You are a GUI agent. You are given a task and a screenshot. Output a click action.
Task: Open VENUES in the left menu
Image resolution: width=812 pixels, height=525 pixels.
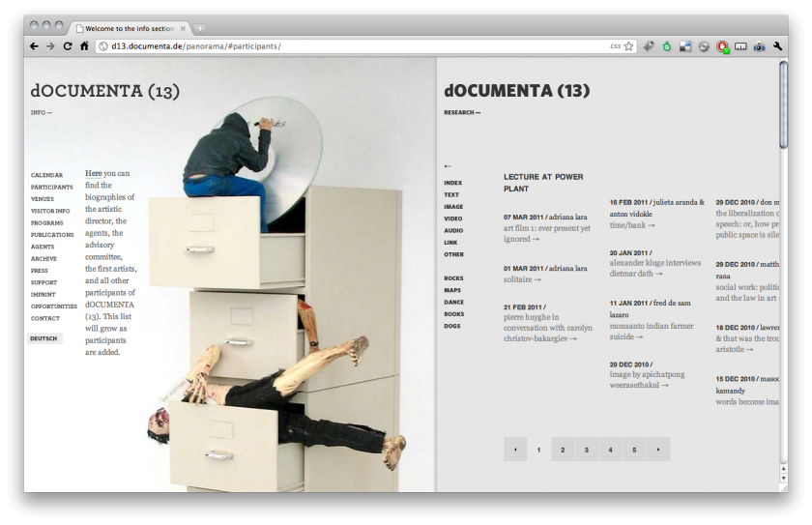(x=42, y=199)
